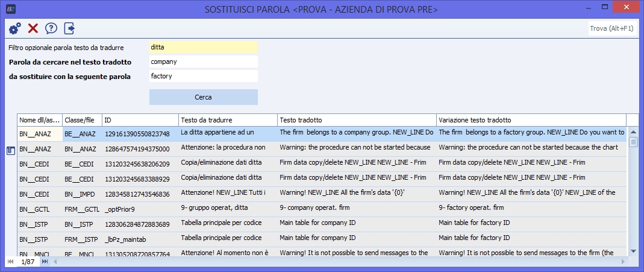The width and height of the screenshot is (644, 272).
Task: Click '9- company operat. firm' cell
Action: [357, 208]
